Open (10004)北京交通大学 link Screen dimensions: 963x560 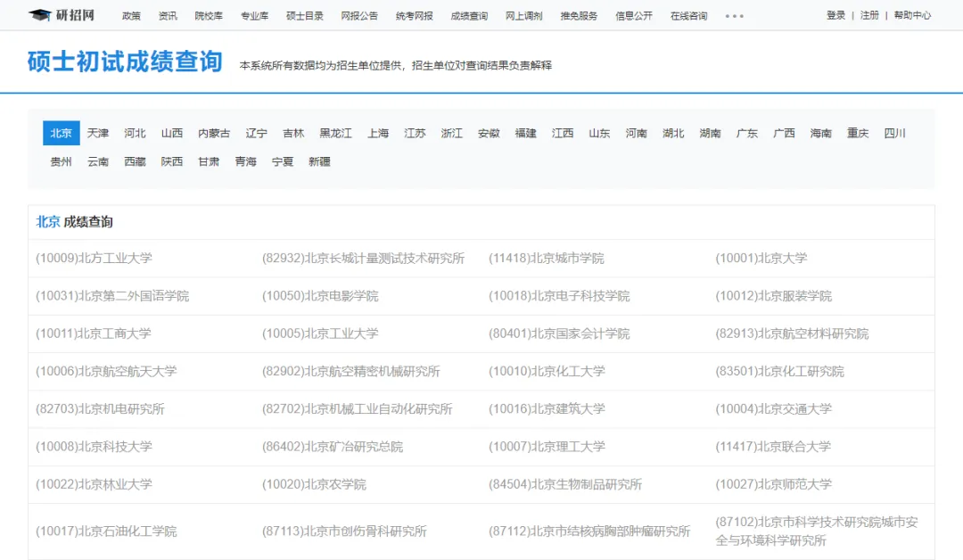(774, 409)
